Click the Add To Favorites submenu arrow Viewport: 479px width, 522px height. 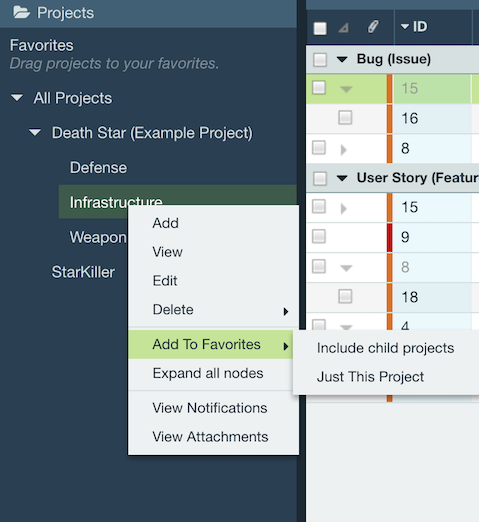[286, 346]
